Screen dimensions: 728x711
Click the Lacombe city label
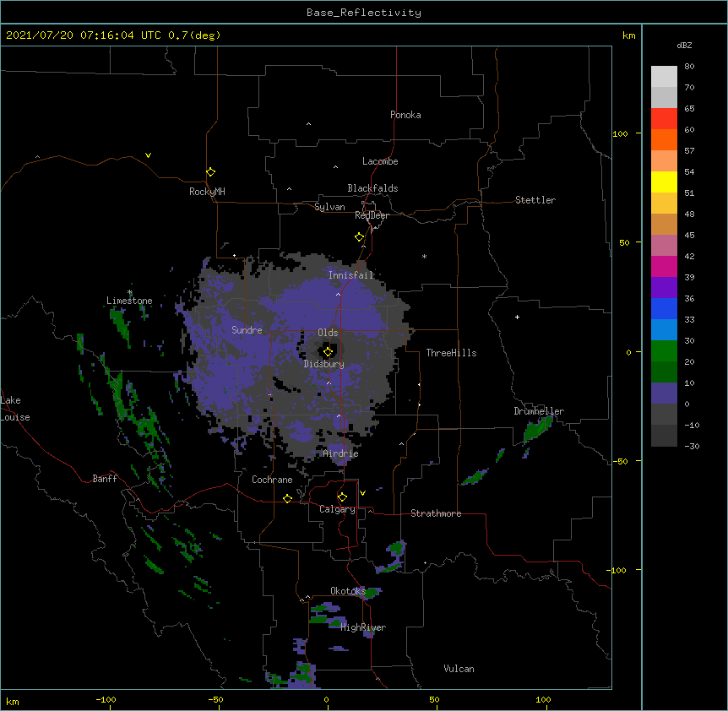point(380,161)
